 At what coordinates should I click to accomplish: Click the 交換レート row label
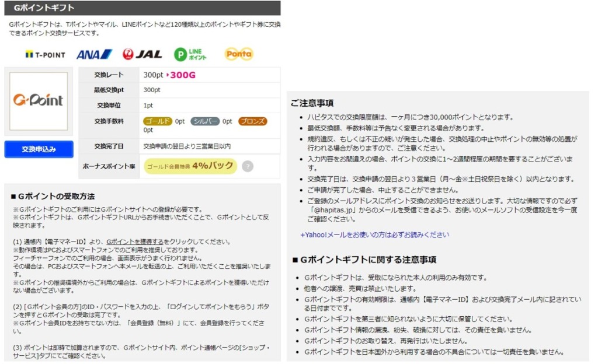[109, 75]
